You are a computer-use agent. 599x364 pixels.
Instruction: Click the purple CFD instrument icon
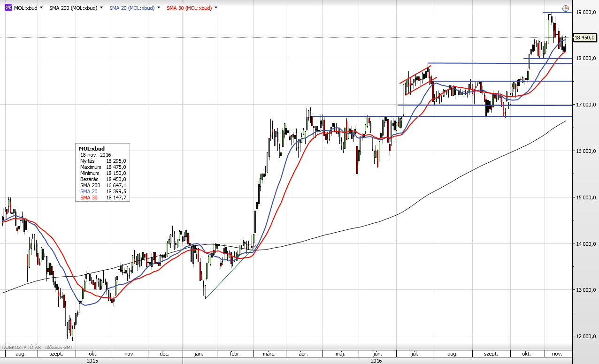[x=8, y=8]
